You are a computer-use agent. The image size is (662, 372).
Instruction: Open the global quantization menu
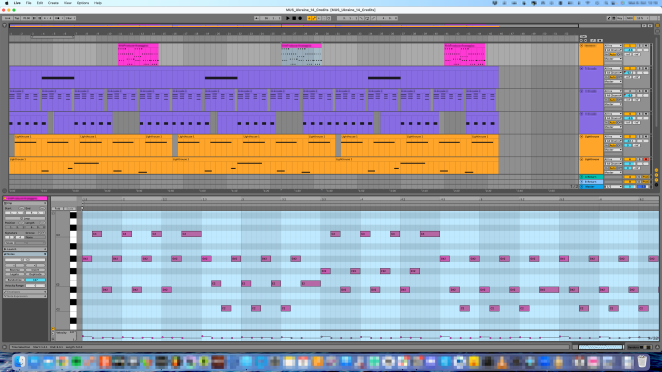[70, 18]
